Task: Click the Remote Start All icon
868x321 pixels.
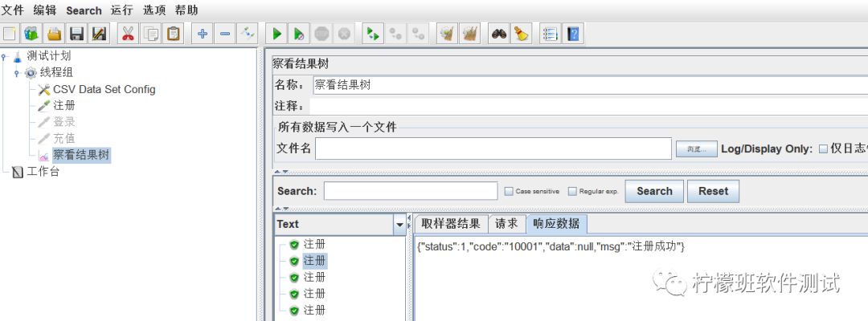Action: tap(373, 35)
